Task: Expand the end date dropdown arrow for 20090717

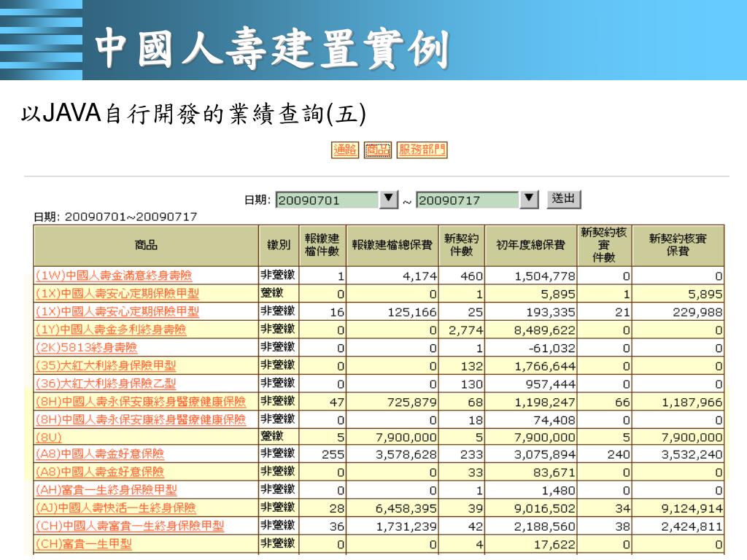Action: coord(529,200)
